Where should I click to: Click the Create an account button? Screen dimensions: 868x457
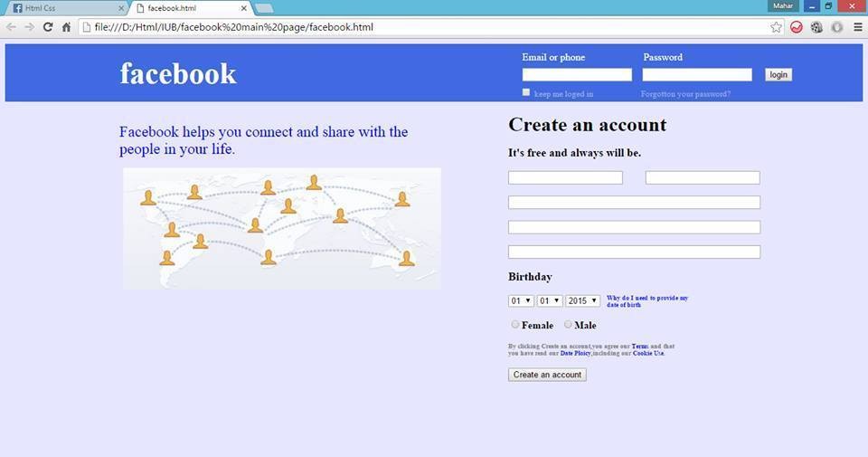pos(547,375)
